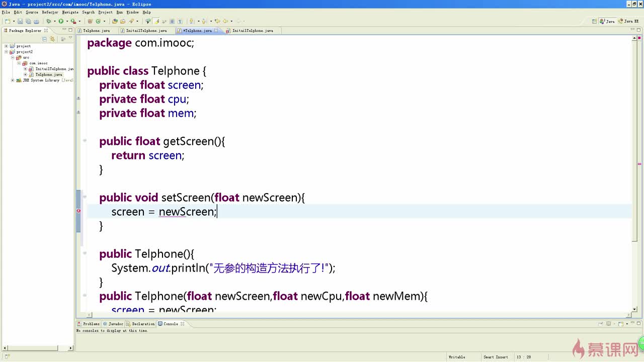
Task: Toggle Mark Occurrences highlighter icon
Action: pos(156,21)
